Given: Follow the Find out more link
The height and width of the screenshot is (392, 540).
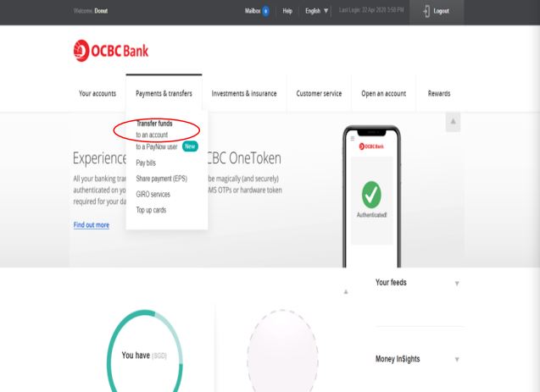Looking at the screenshot, I should pyautogui.click(x=92, y=225).
